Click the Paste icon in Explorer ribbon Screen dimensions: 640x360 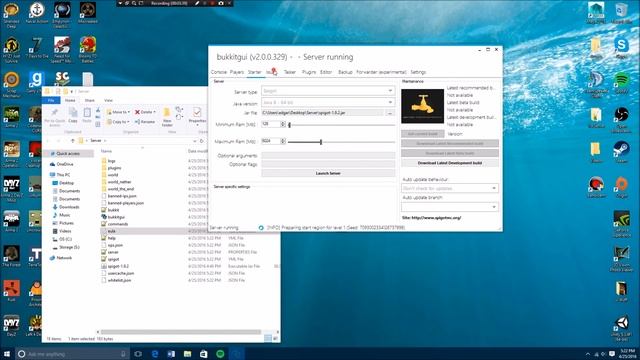pyautogui.click(x=87, y=116)
